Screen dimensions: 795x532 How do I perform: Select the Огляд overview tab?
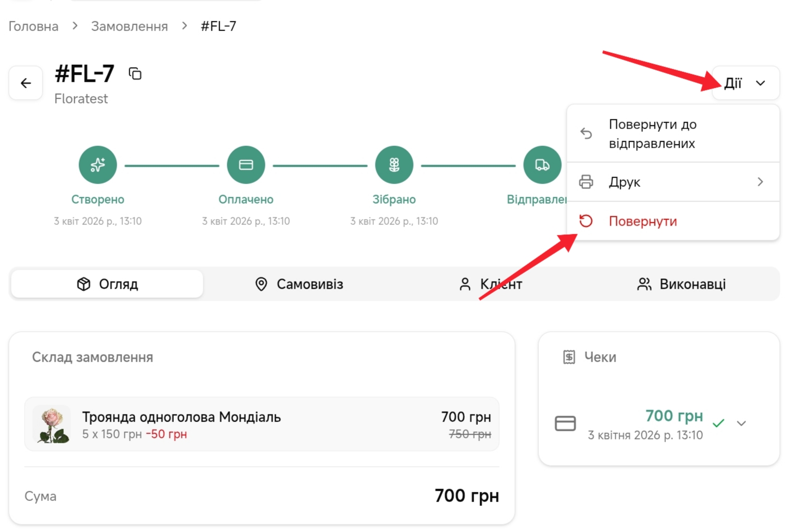pyautogui.click(x=107, y=284)
